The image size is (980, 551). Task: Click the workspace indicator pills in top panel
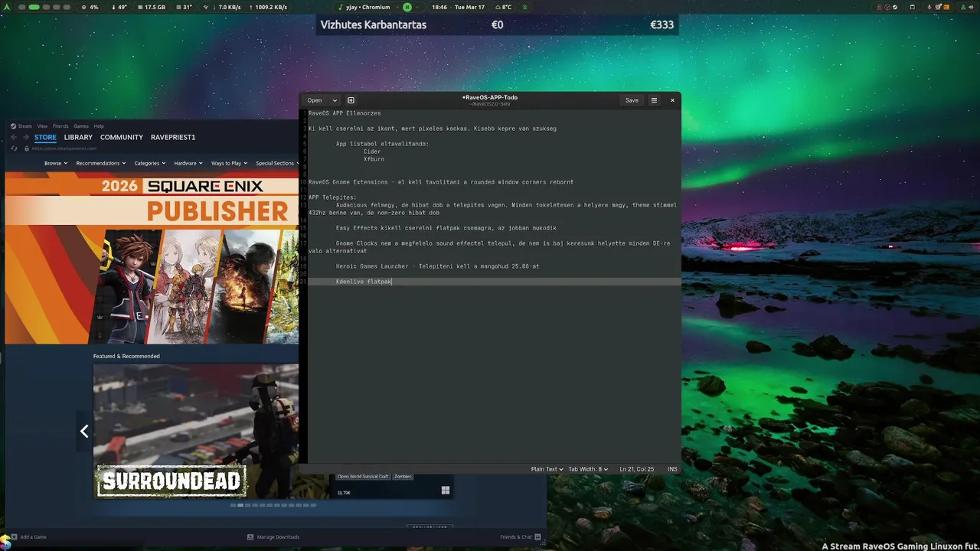[x=44, y=7]
